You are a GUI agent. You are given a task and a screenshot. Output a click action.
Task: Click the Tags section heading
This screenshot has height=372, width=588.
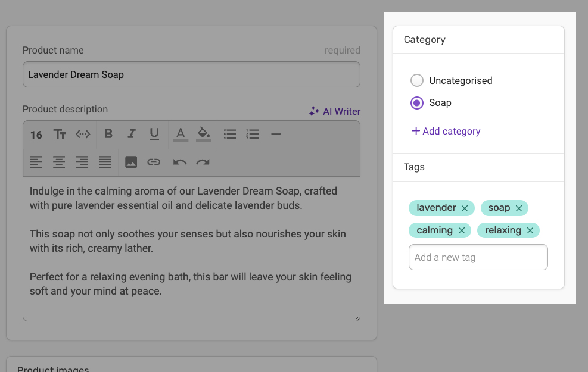[x=414, y=167]
